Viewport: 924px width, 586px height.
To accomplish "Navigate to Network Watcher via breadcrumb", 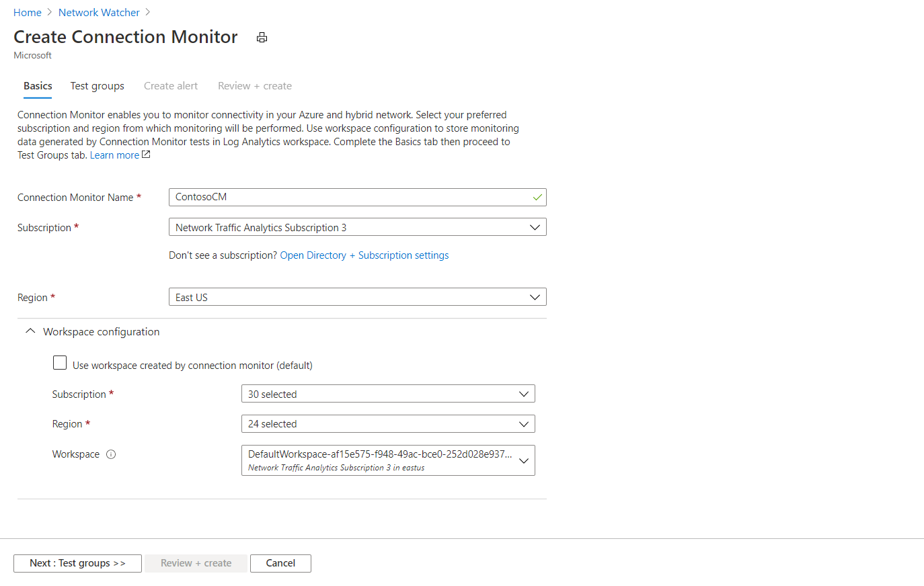I will point(99,12).
